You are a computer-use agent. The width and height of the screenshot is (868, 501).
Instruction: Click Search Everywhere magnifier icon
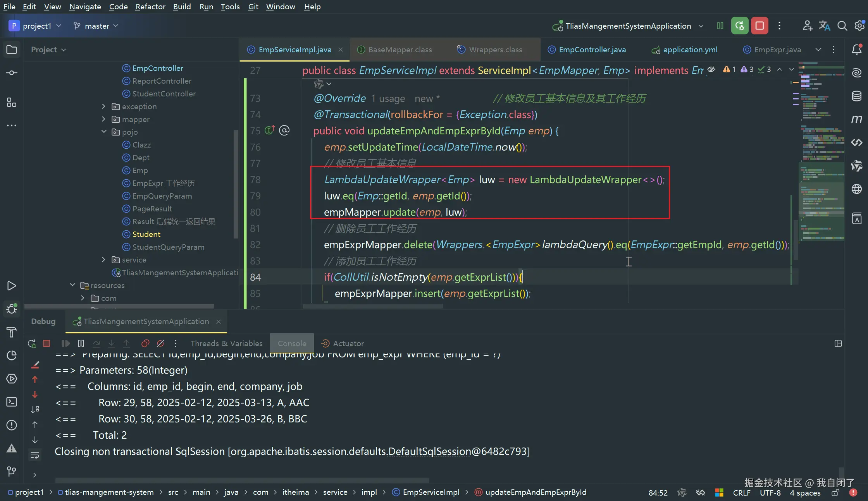tap(842, 26)
